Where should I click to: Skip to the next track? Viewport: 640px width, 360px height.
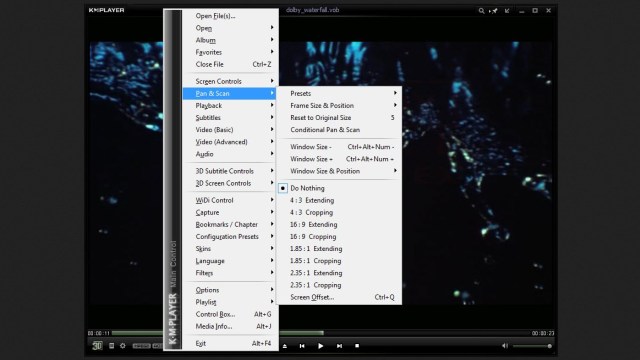tap(339, 346)
